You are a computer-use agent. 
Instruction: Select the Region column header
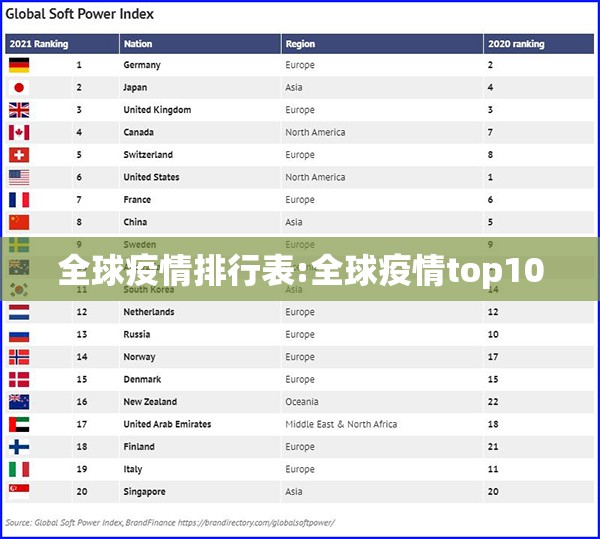(x=300, y=44)
